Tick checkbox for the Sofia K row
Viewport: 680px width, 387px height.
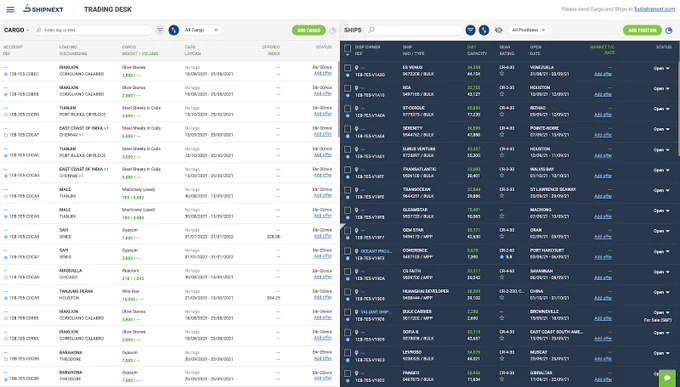click(x=347, y=333)
